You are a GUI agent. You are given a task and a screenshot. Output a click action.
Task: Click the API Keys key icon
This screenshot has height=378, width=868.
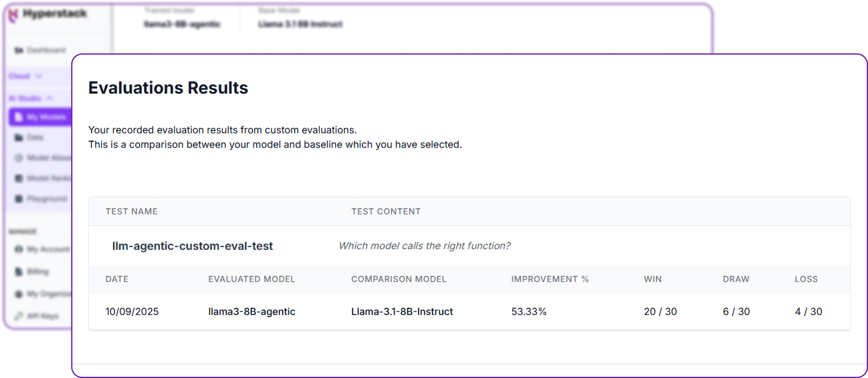[x=19, y=316]
